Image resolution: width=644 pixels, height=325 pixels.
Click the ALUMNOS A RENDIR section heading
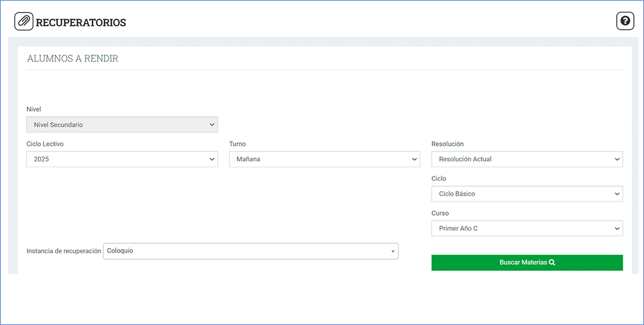tap(73, 58)
